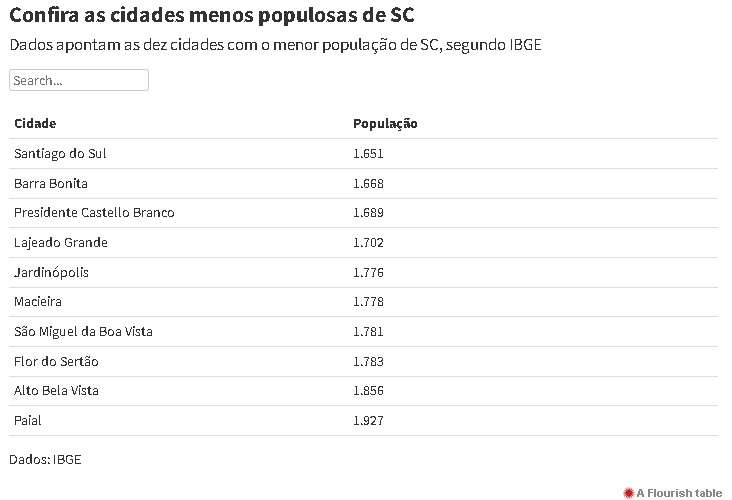Click the 'Dados: IBGE' source note
Screen dimensions: 732x500
(45, 459)
